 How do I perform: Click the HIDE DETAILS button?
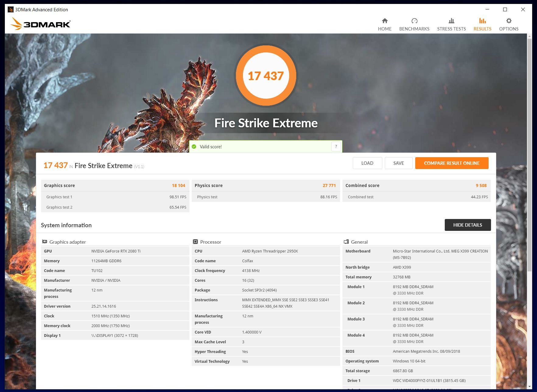[468, 225]
